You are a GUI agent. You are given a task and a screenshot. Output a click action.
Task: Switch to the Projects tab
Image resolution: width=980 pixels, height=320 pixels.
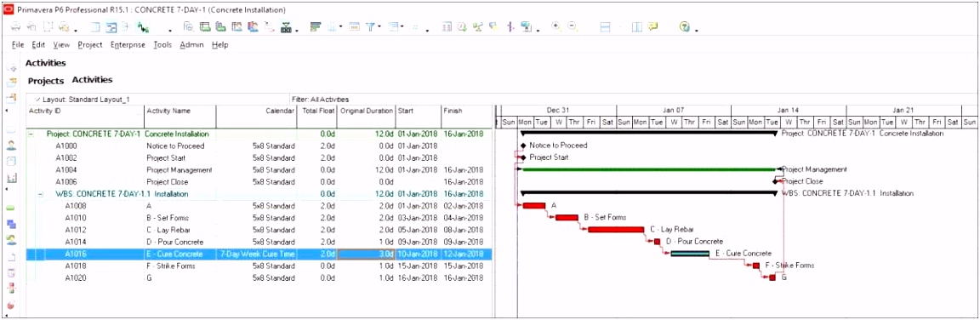tap(46, 81)
